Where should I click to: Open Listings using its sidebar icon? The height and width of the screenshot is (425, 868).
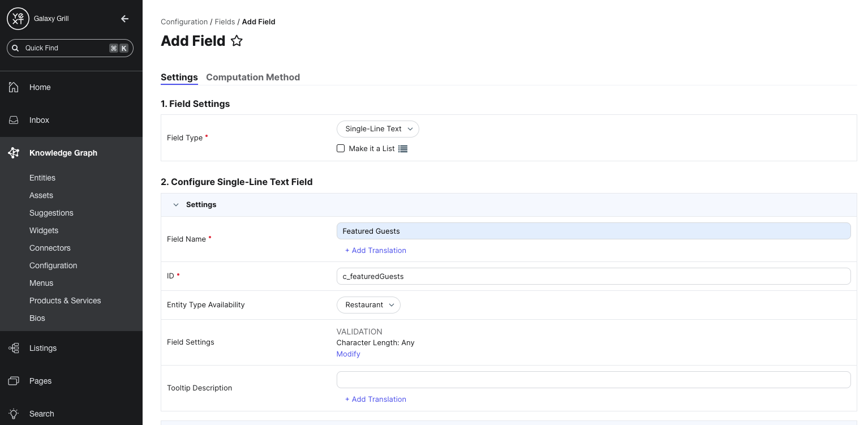pos(14,348)
